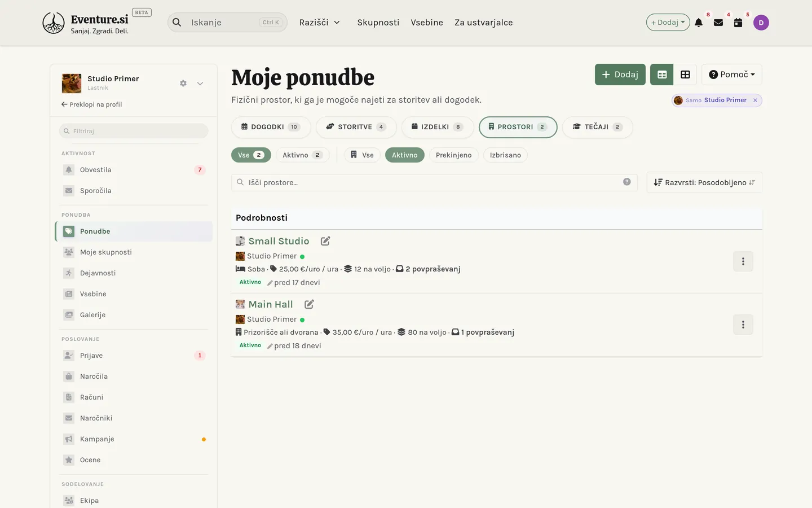Switch to table list view

(662, 75)
